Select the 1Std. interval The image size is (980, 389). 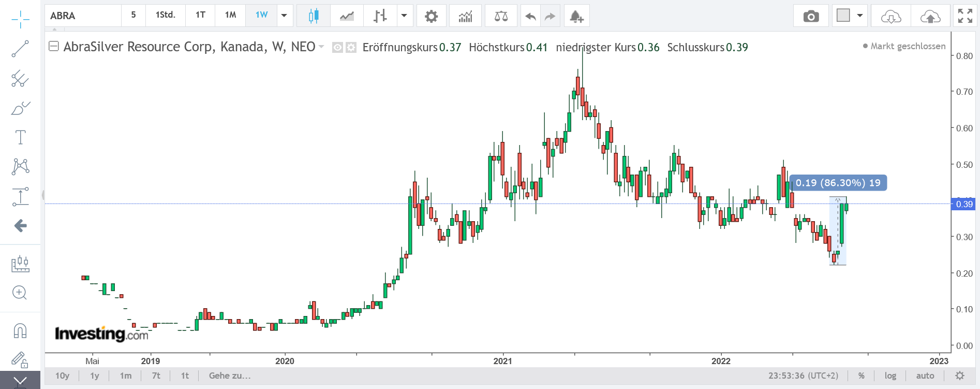pos(166,15)
